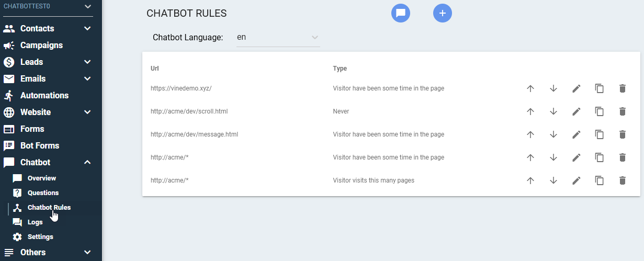Move the vinedemo.xyz rule down
This screenshot has height=261, width=644.
553,88
